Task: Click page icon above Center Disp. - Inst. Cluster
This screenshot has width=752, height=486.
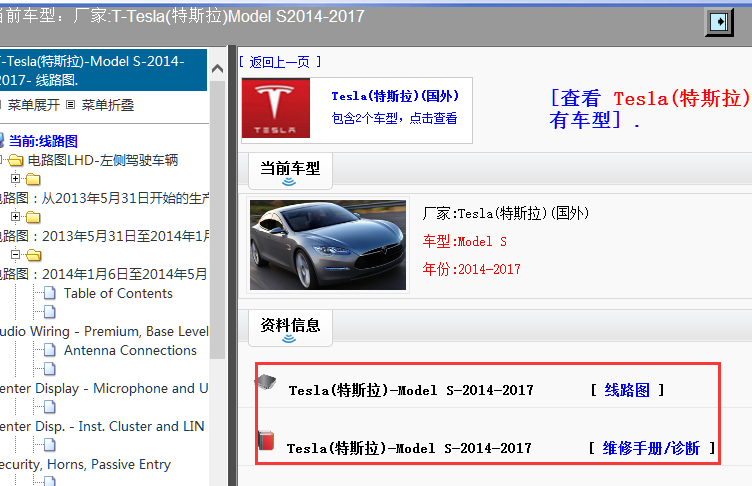Action: 49,407
